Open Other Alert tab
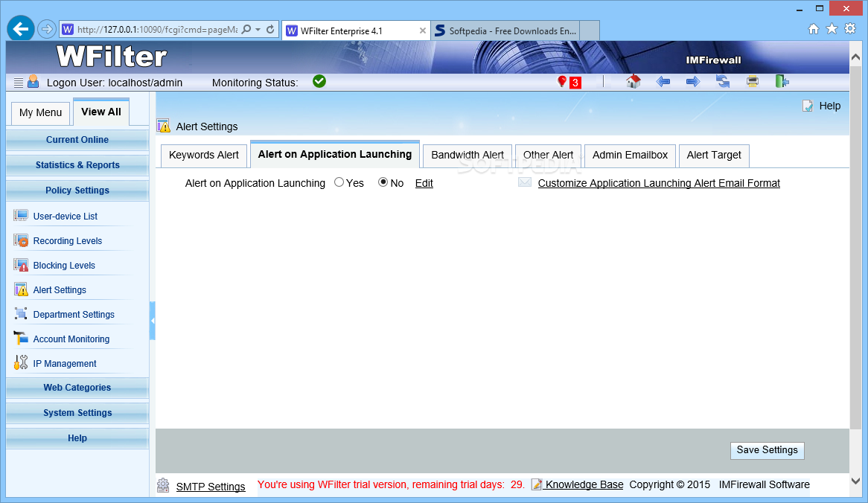Viewport: 868px width, 503px height. pos(548,156)
